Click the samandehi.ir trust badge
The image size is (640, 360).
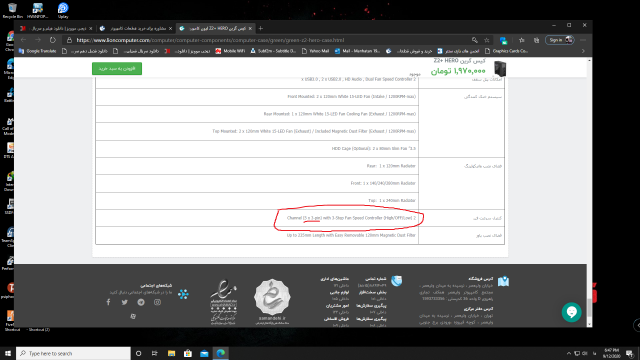coord(272,301)
